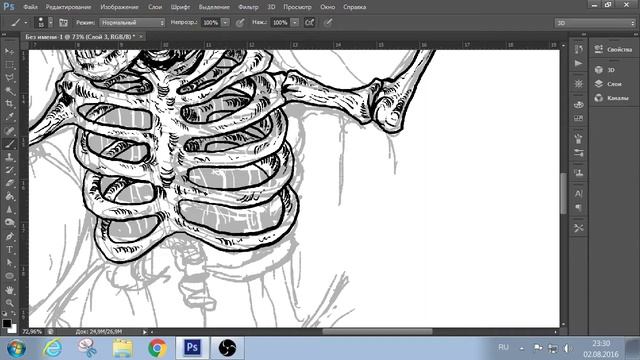Select the Rectangular Marquee tool
The height and width of the screenshot is (360, 640).
(9, 65)
